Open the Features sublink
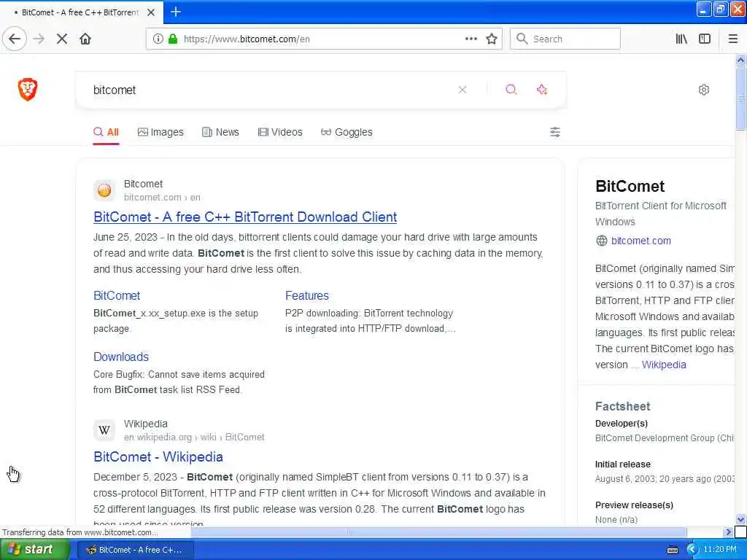This screenshot has height=560, width=747. tap(307, 296)
